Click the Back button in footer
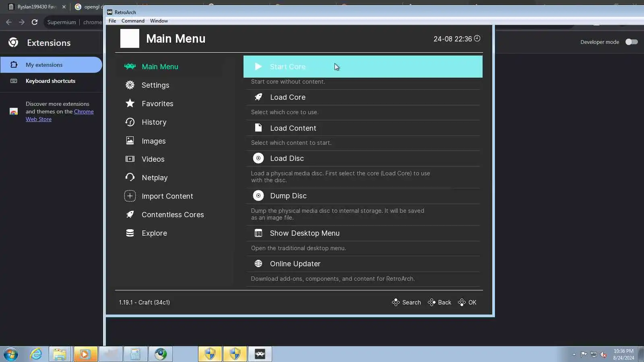 440,302
